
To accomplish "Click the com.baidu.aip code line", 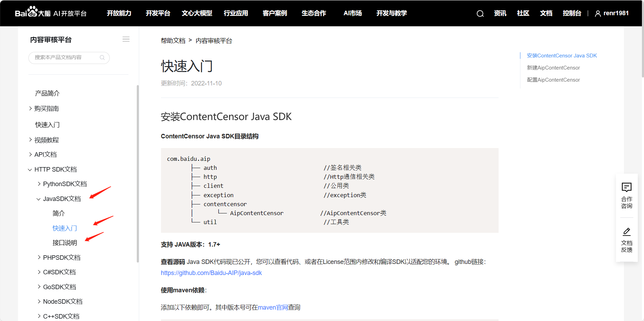I will pos(189,159).
